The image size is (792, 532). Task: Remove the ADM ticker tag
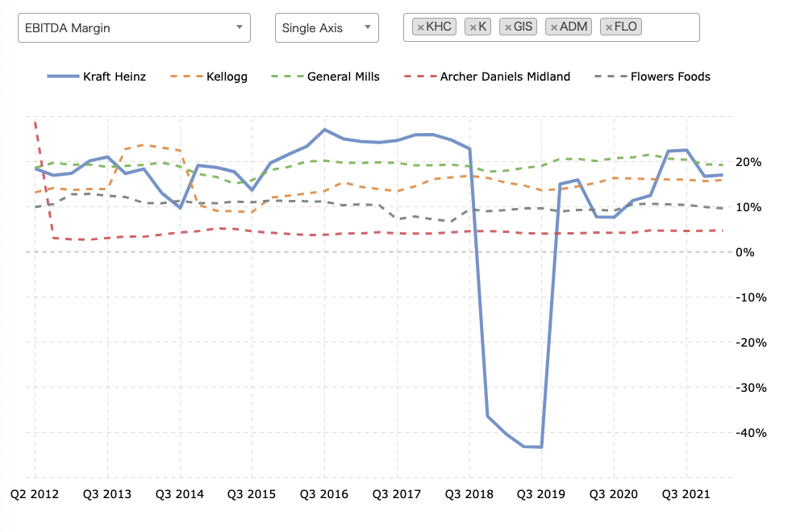tap(554, 27)
